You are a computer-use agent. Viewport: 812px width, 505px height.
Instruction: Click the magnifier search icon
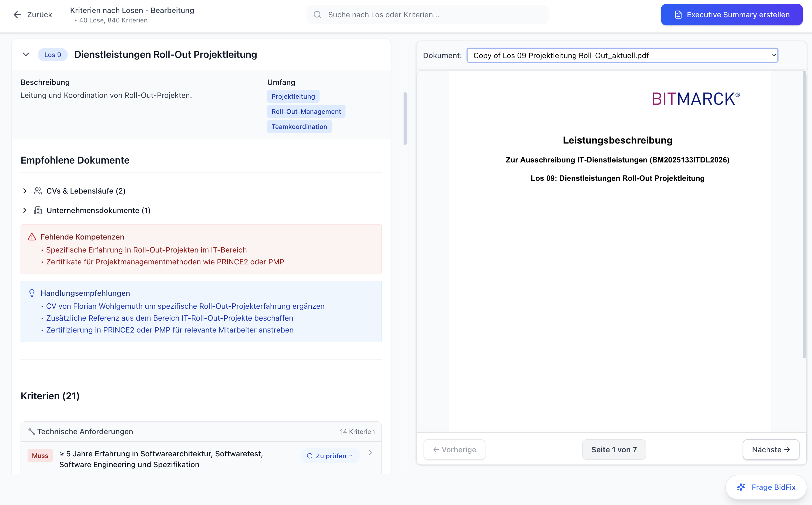tap(317, 15)
